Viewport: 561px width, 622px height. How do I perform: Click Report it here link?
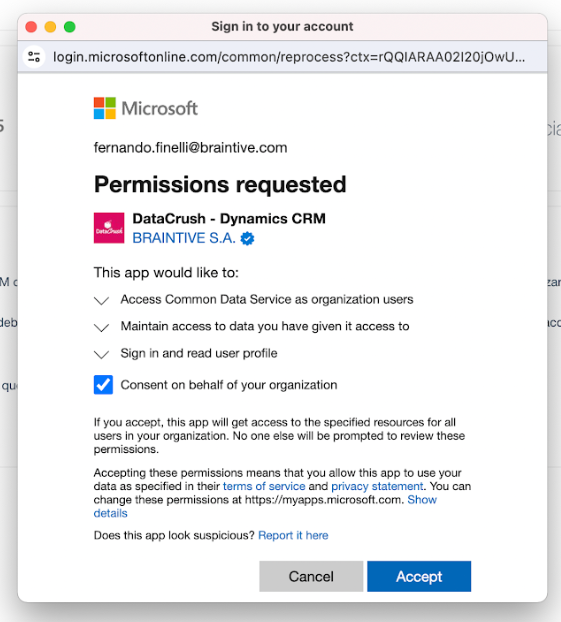(293, 535)
